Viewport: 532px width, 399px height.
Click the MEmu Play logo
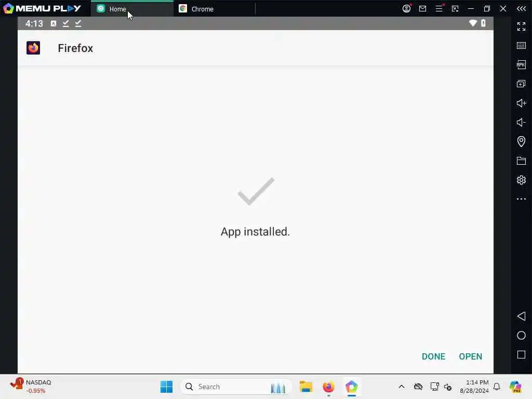tap(42, 8)
